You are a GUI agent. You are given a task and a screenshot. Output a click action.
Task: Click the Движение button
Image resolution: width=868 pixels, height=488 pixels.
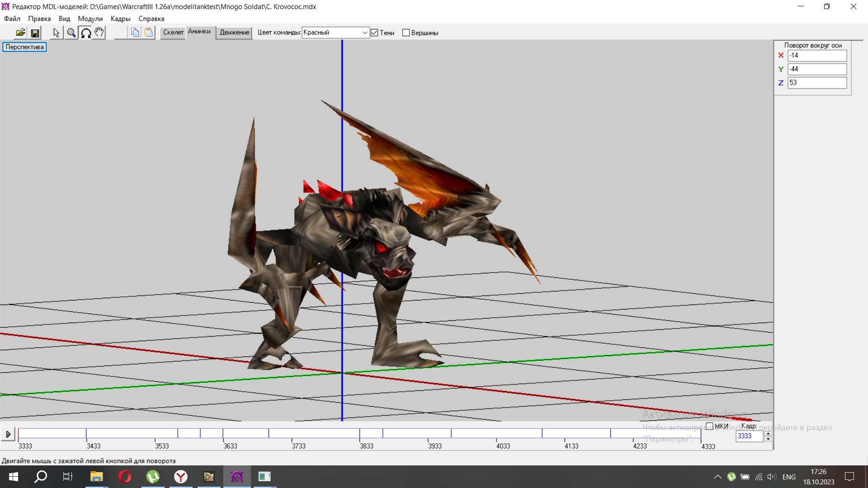click(234, 33)
